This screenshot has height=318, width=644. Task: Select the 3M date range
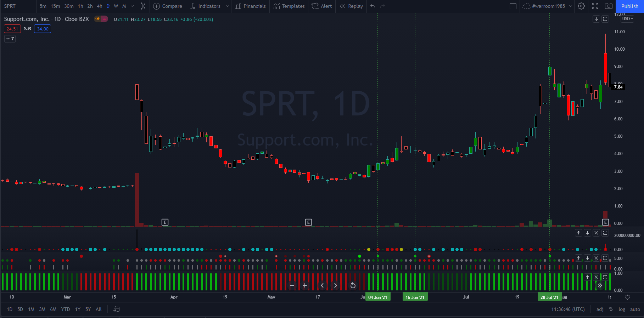[42, 309]
